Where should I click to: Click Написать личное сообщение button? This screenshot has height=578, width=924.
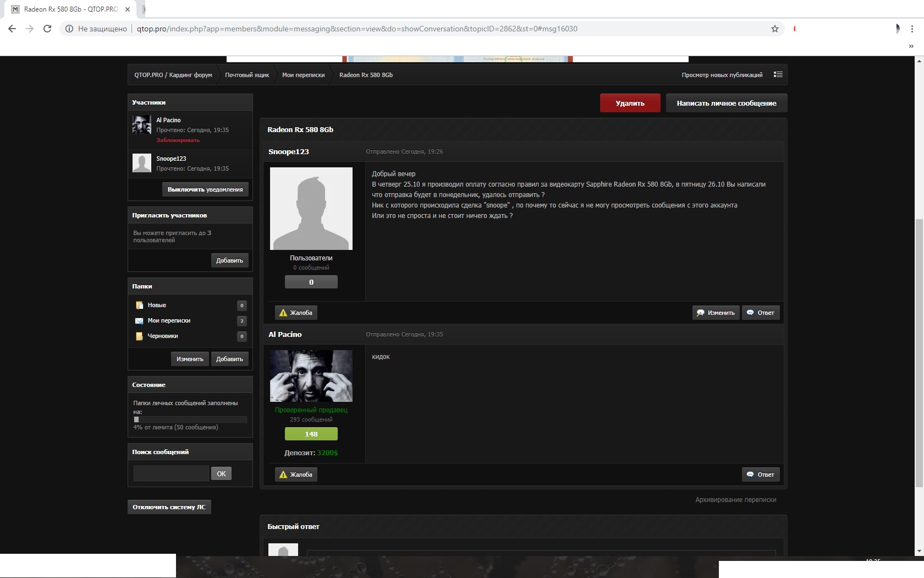point(726,103)
